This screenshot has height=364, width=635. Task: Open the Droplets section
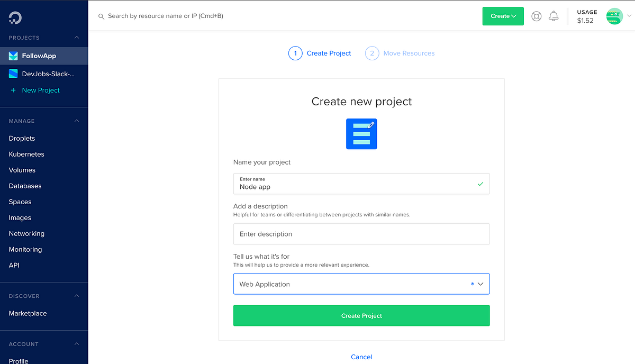click(x=22, y=138)
